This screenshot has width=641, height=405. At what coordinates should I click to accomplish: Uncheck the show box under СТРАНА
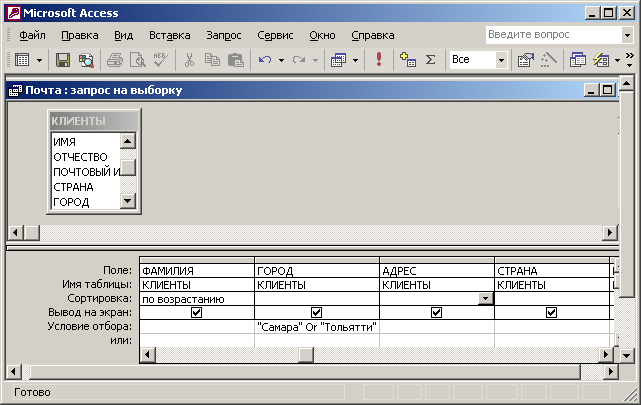(x=551, y=313)
